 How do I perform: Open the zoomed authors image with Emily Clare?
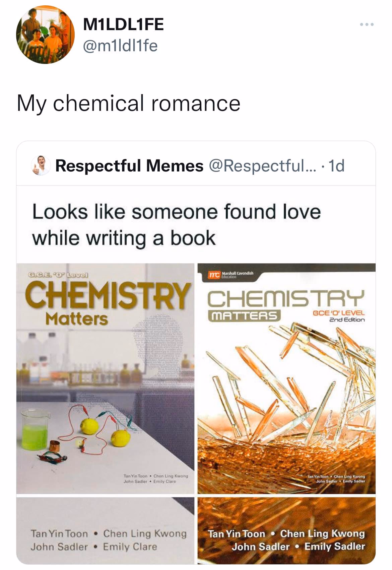[x=105, y=530]
